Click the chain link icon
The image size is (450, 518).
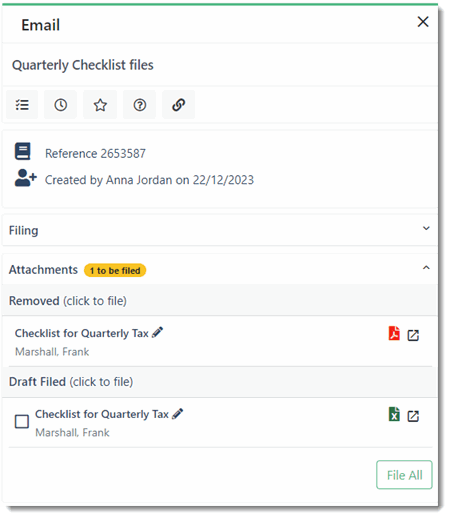[178, 105]
